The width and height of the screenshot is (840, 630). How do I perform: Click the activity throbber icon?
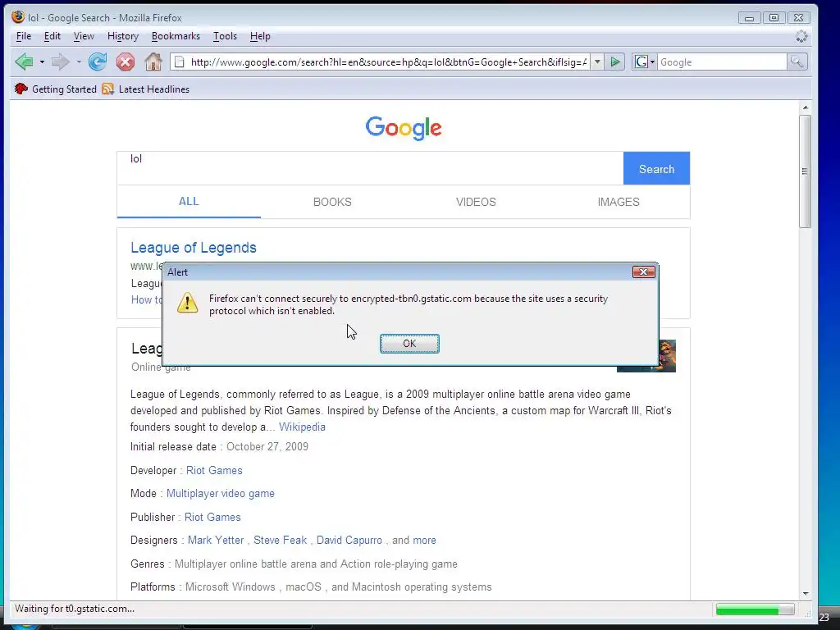pyautogui.click(x=801, y=36)
